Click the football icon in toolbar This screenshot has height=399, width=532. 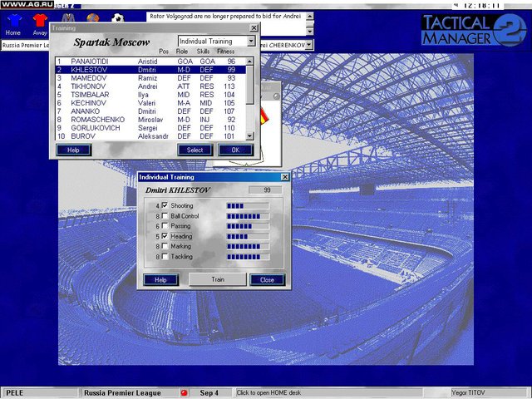(x=118, y=18)
